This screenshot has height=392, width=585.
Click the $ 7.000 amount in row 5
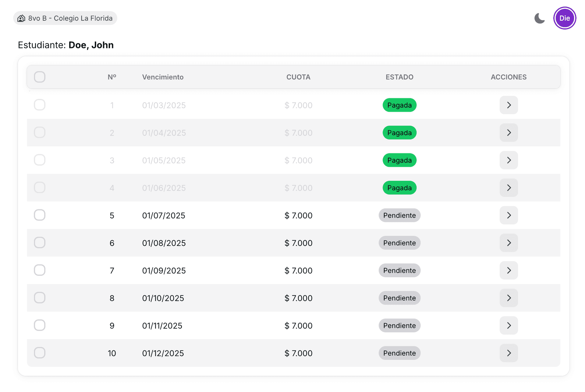[298, 215]
